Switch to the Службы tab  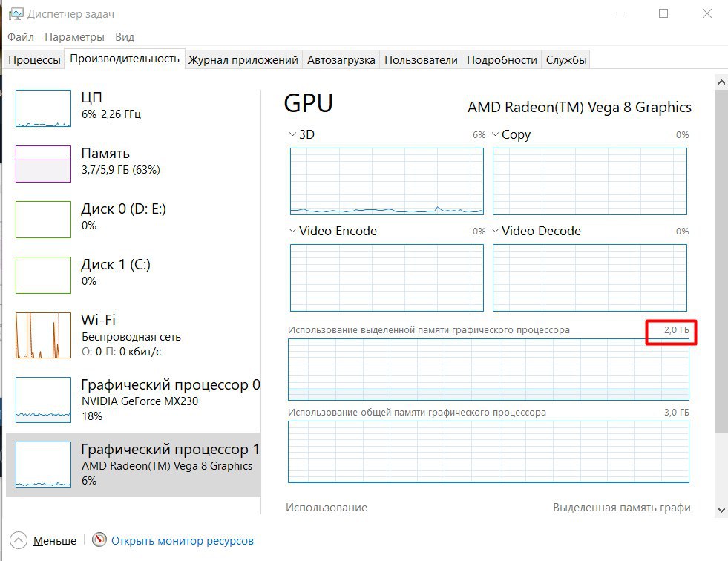(566, 60)
